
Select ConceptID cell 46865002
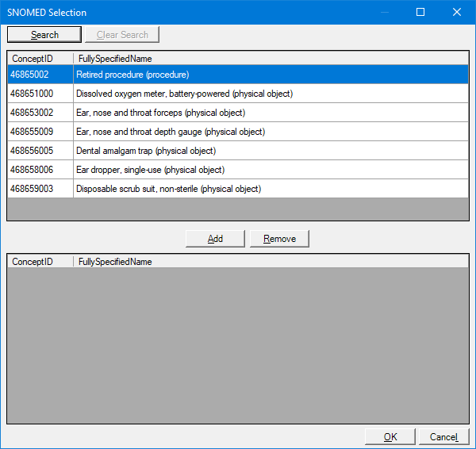[40, 75]
